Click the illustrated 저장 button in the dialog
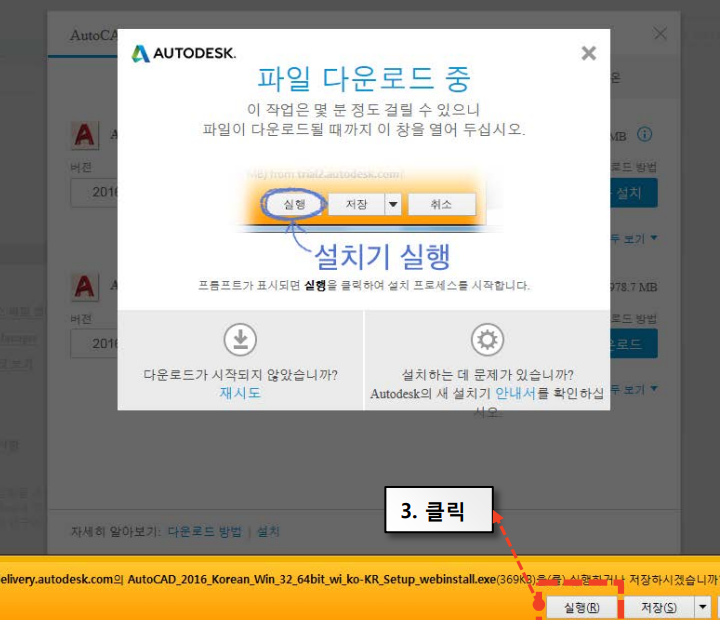720x620 pixels. pos(356,204)
